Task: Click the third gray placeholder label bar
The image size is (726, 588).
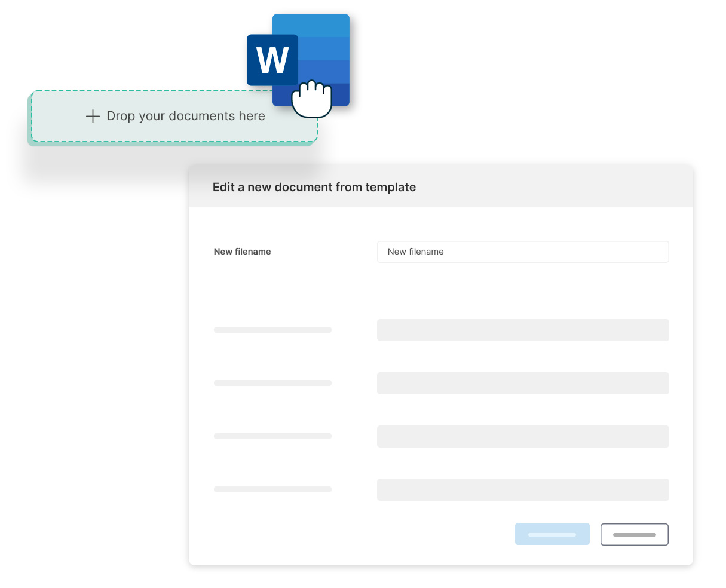Action: (272, 436)
